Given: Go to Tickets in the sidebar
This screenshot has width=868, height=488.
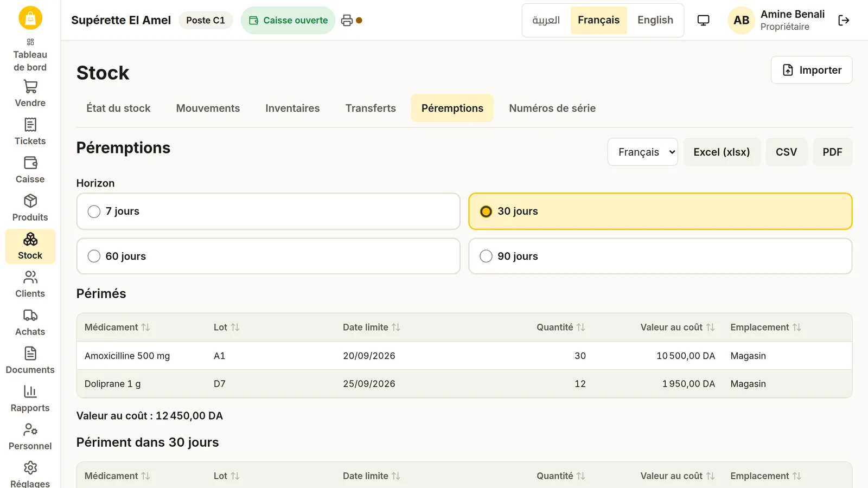Looking at the screenshot, I should 30,132.
